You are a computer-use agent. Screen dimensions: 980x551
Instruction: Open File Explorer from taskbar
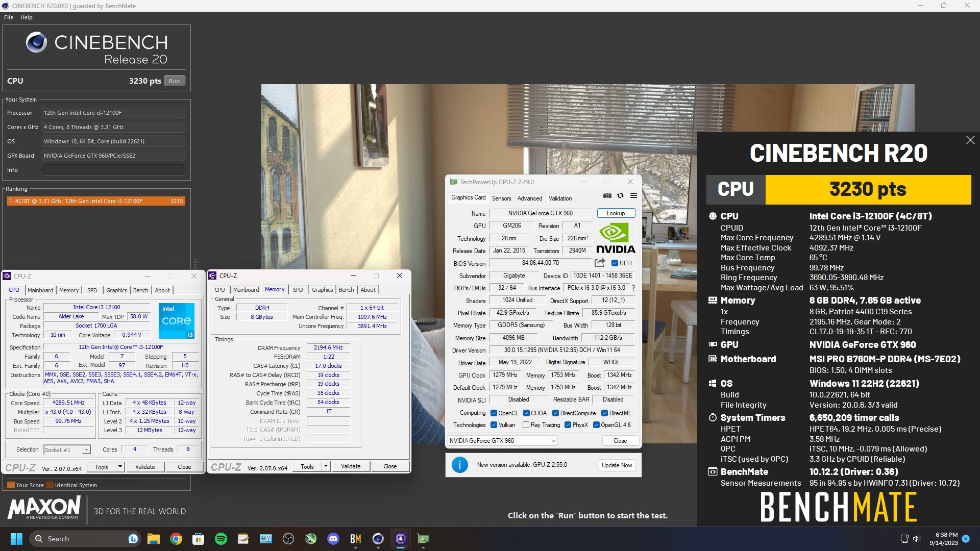pyautogui.click(x=154, y=539)
